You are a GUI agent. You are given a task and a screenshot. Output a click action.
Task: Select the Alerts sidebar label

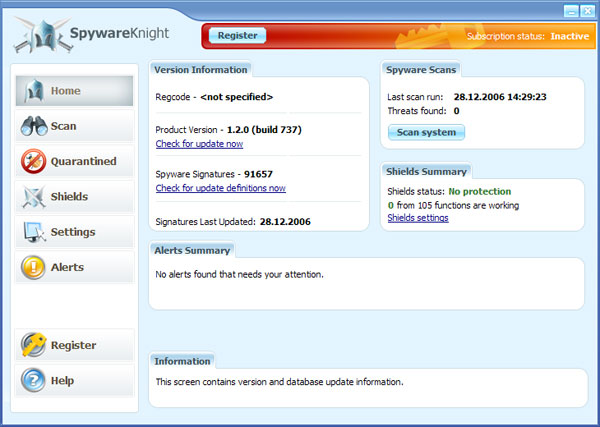coord(67,267)
